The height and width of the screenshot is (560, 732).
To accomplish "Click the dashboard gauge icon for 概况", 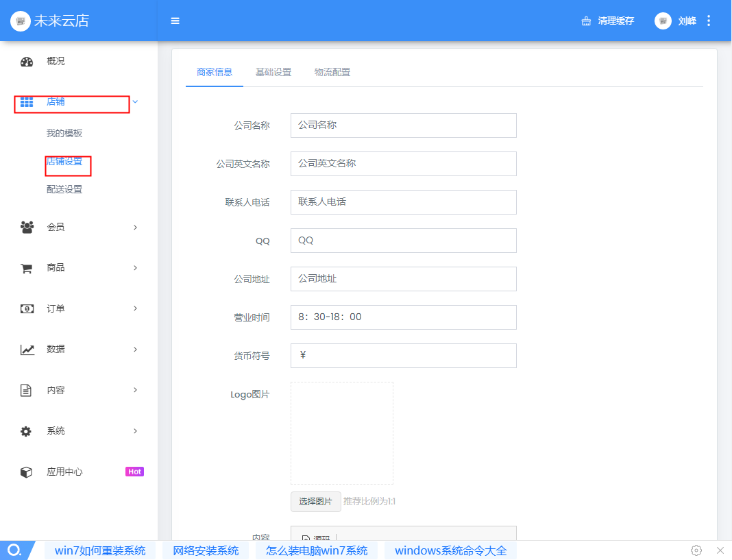I will (27, 62).
